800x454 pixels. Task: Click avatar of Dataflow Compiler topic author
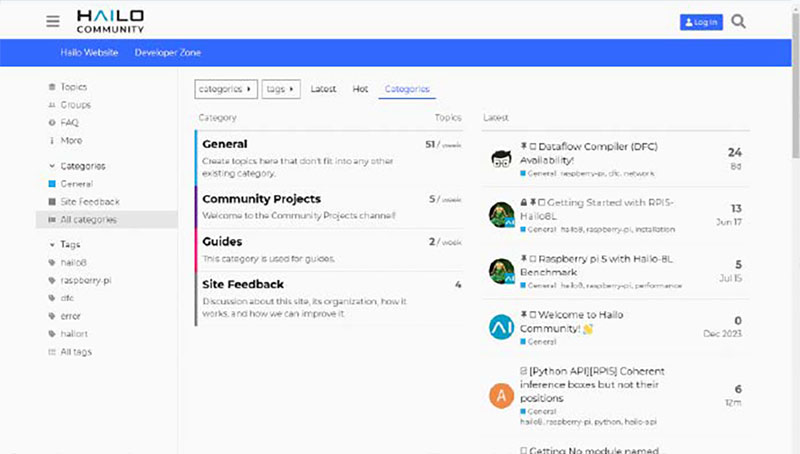click(502, 159)
